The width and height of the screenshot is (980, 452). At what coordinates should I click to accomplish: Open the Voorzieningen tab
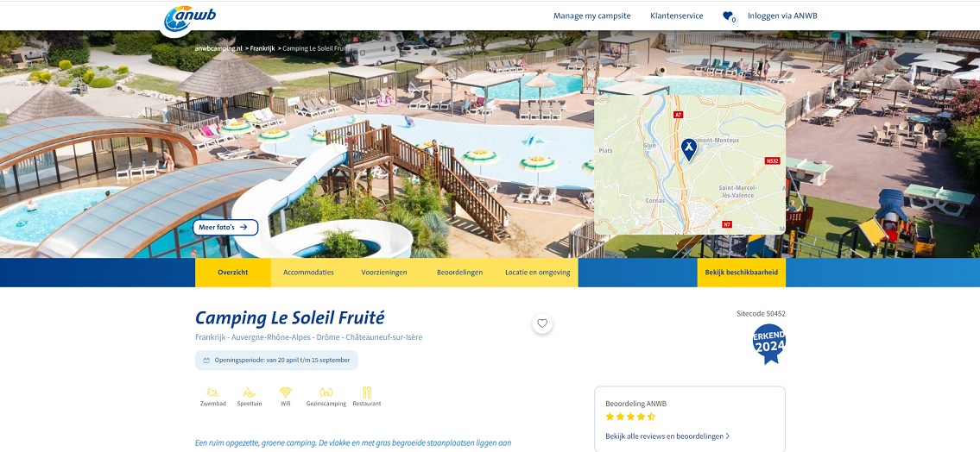(x=384, y=273)
